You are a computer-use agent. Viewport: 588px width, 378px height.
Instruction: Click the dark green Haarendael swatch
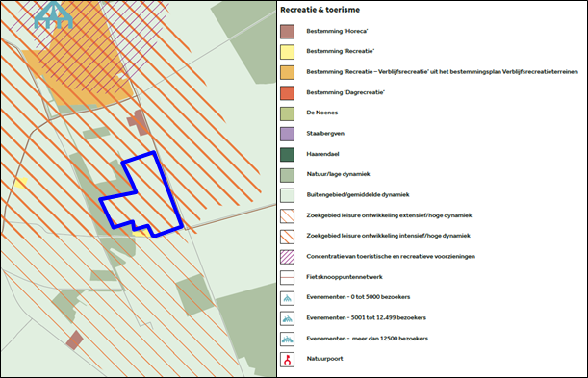pos(287,154)
